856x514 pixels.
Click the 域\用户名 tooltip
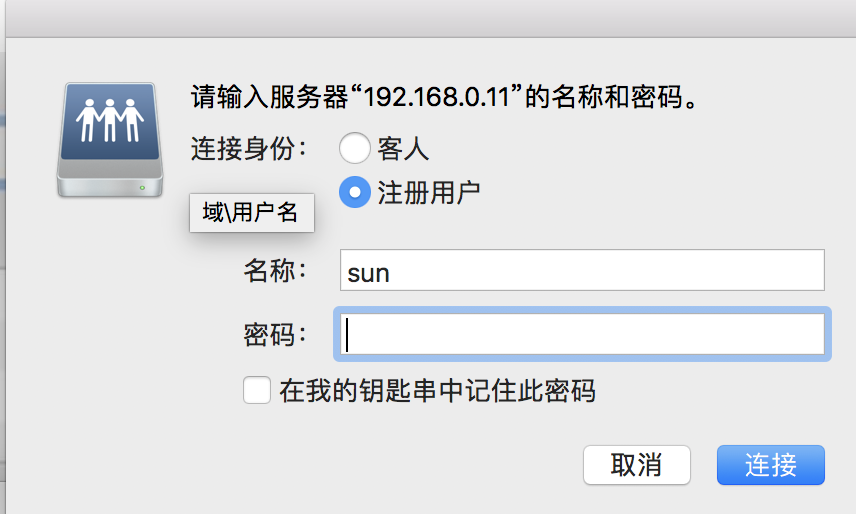tap(251, 213)
